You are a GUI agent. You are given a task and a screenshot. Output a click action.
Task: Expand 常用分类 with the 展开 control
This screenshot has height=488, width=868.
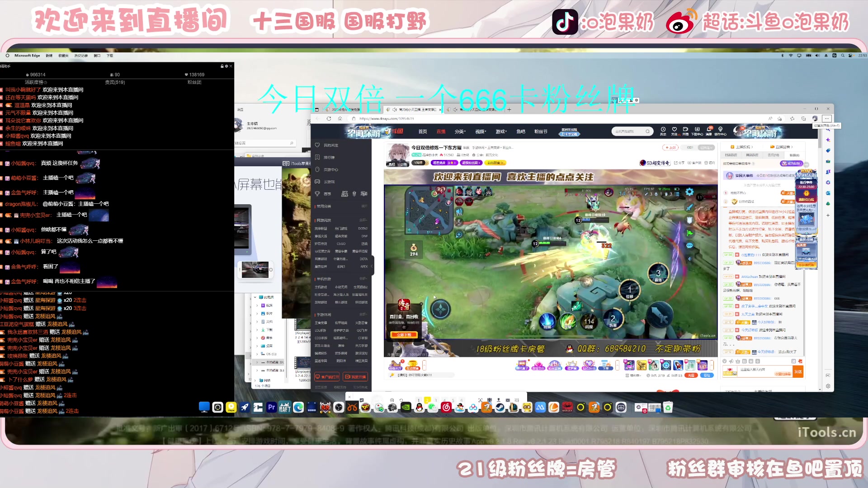[365, 205]
